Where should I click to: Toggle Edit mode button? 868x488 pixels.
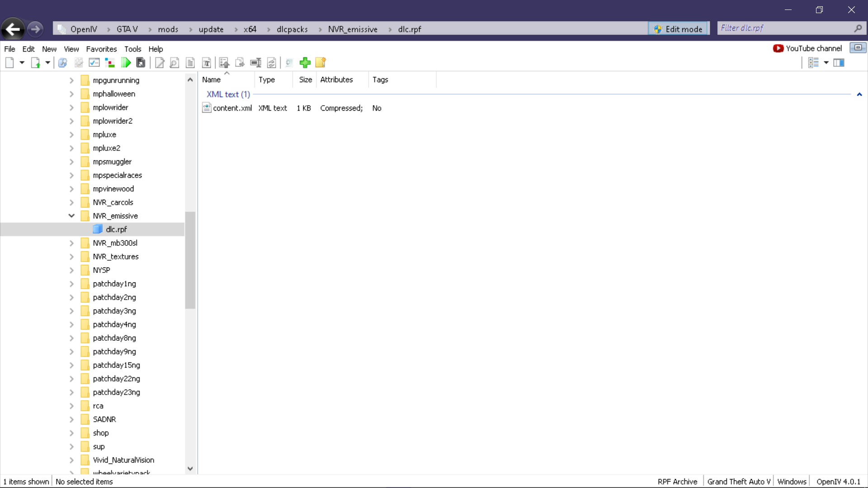coord(678,29)
